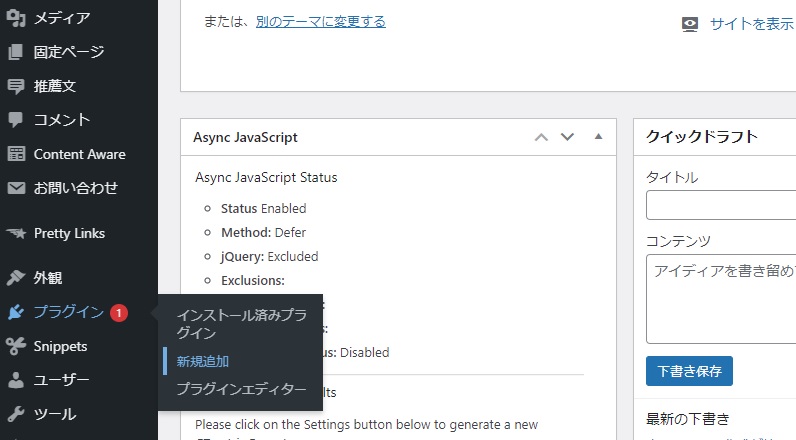Screen dimensions: 796x440
Task: Click the ツール wrench icon
Action: click(16, 414)
